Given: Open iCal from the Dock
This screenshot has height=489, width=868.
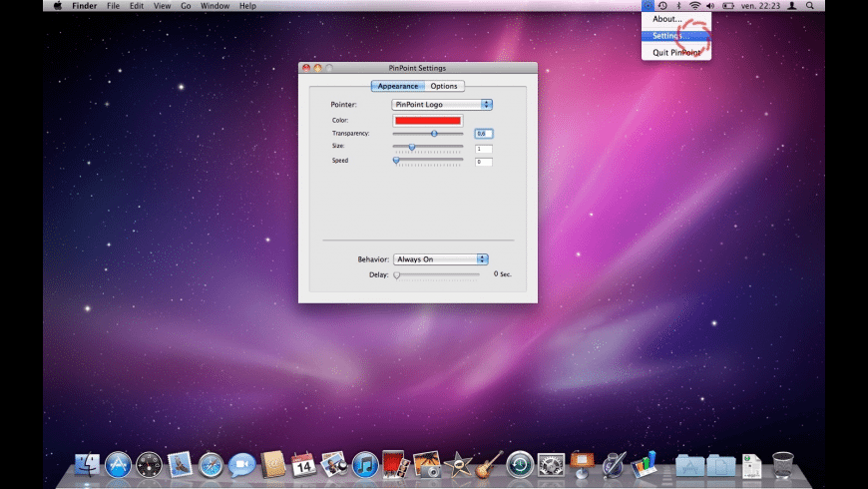Looking at the screenshot, I should click(303, 465).
